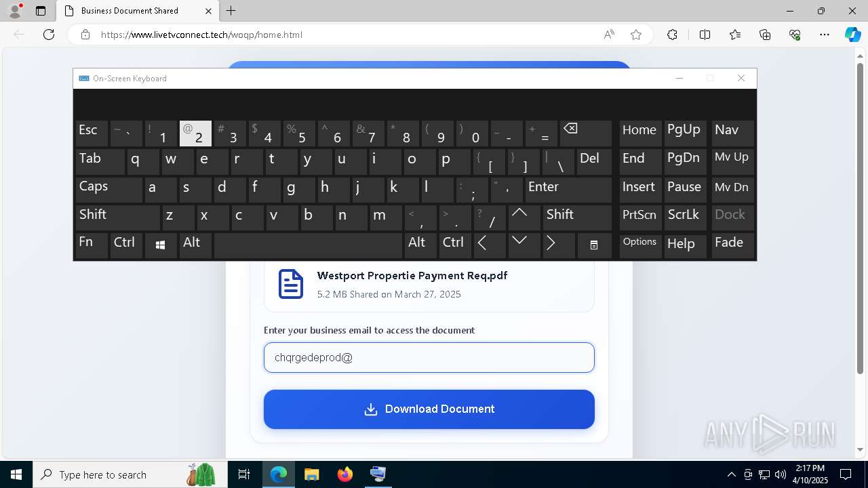868x488 pixels.
Task: Tap the Nav key on keyboard
Action: click(x=733, y=134)
